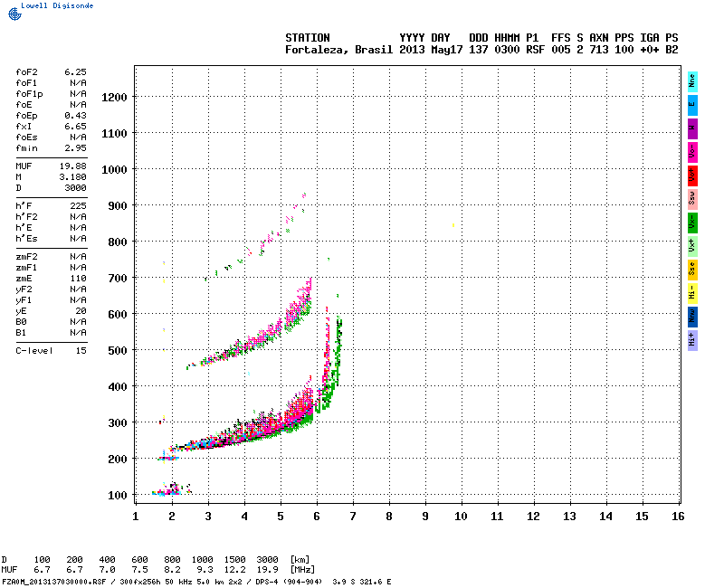Click the foF2 value 6.25
Image resolution: width=724 pixels, height=588 pixels.
click(75, 72)
